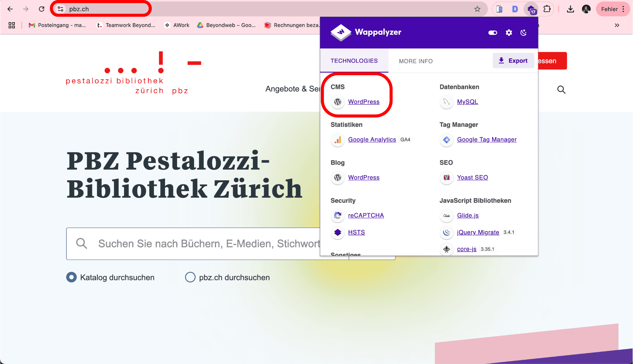Viewport: 633px width, 364px height.
Task: Click the Google Tag Manager diamond icon
Action: click(447, 140)
